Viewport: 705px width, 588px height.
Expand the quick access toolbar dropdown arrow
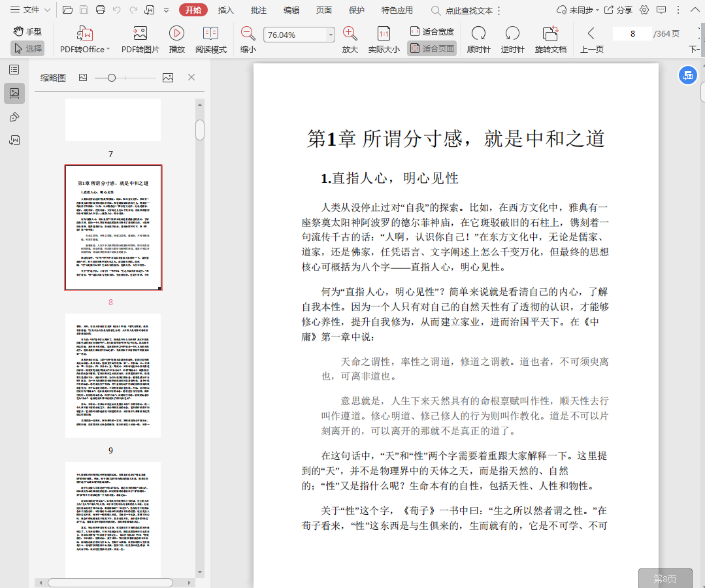pyautogui.click(x=167, y=10)
